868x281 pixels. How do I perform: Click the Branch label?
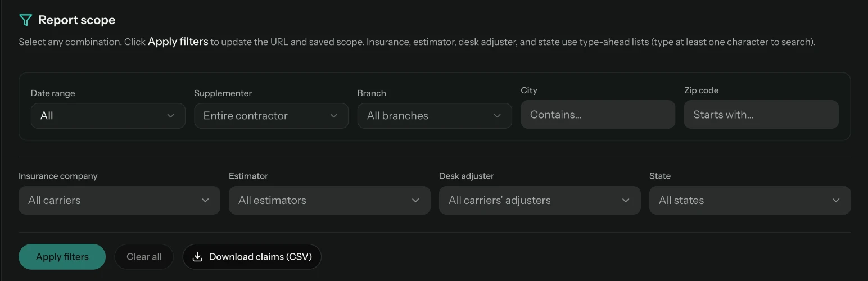pyautogui.click(x=372, y=93)
